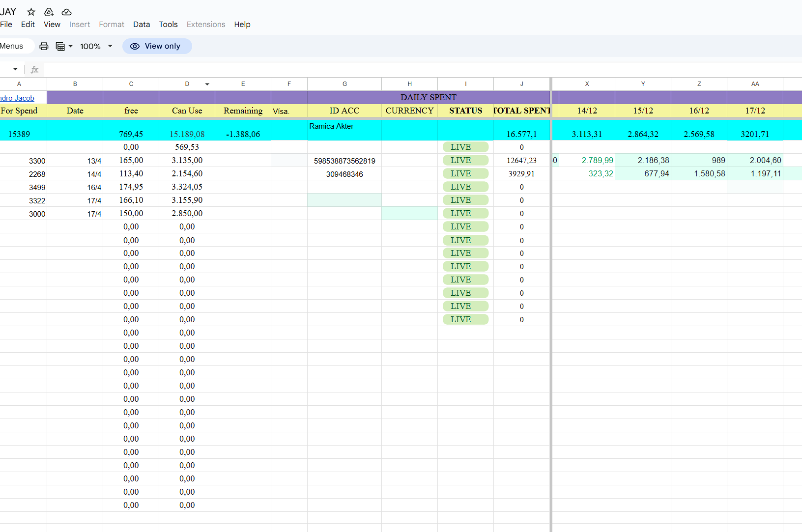Star this spreadsheet document
Viewport: 802px width, 532px height.
coord(31,12)
